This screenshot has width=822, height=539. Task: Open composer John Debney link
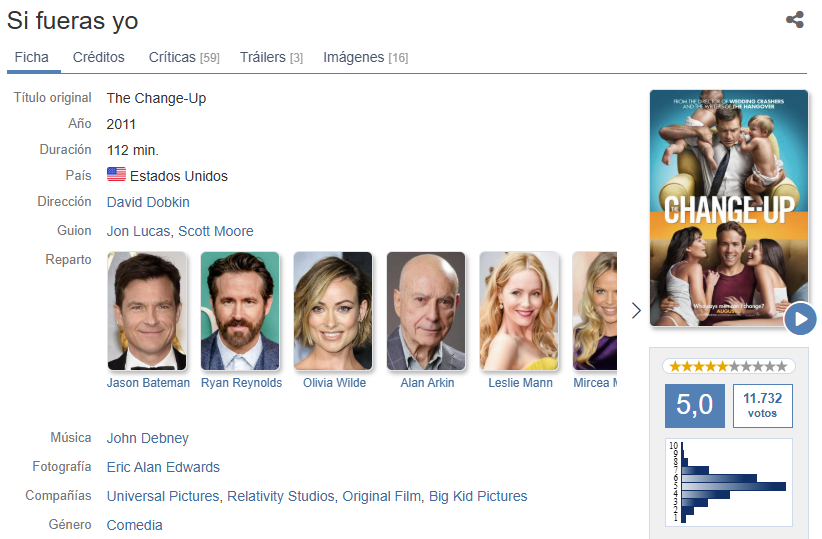click(x=148, y=438)
